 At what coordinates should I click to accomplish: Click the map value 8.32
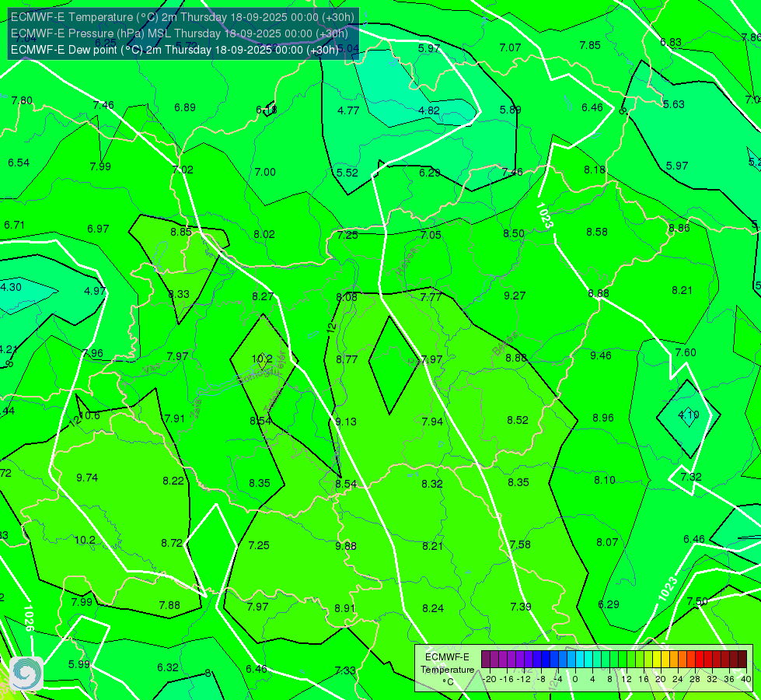click(x=431, y=485)
